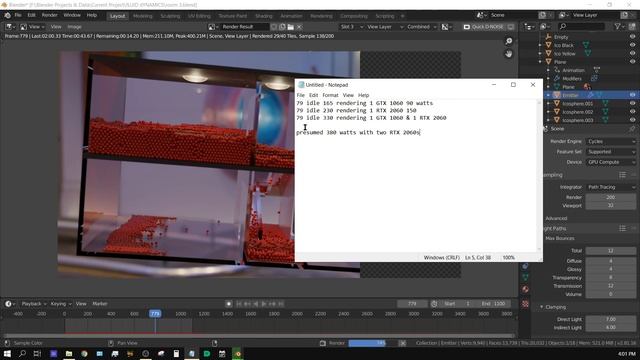640x360 pixels.
Task: Click the open image folder icon
Action: 291,27
